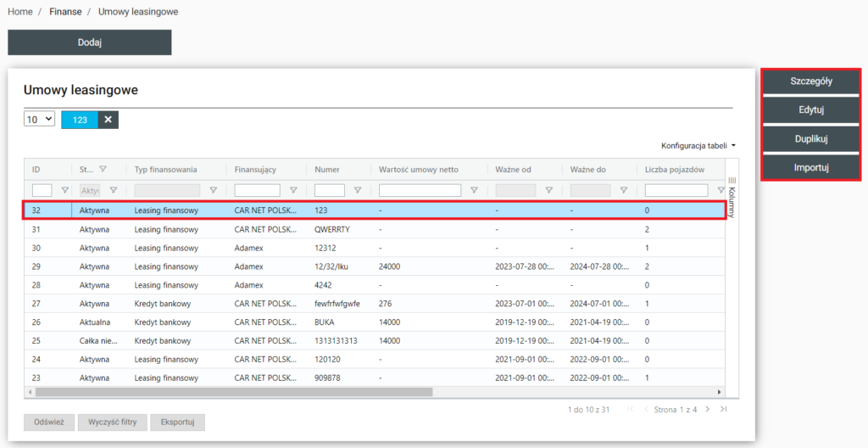
Task: Click filter icon in Numer column
Action: click(357, 191)
